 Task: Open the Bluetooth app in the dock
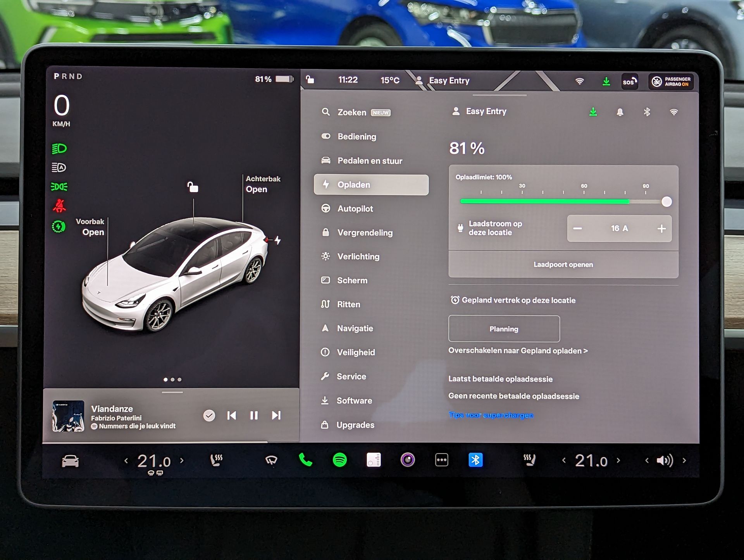[x=475, y=460]
